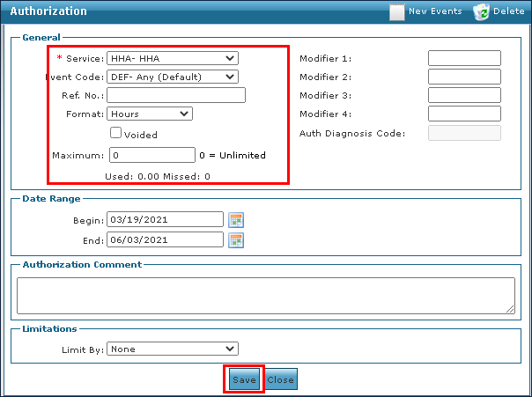Open the Service dropdown
Image resolution: width=532 pixels, height=397 pixels.
point(172,58)
